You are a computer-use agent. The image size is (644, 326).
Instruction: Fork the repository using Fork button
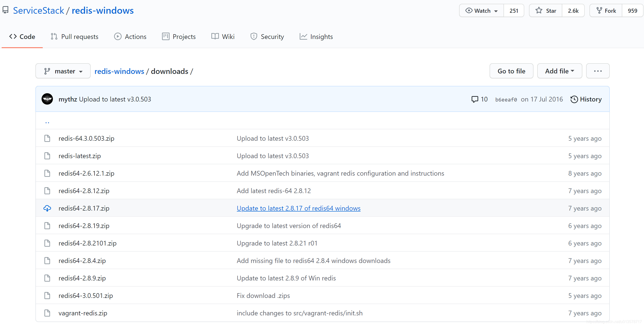coord(606,10)
